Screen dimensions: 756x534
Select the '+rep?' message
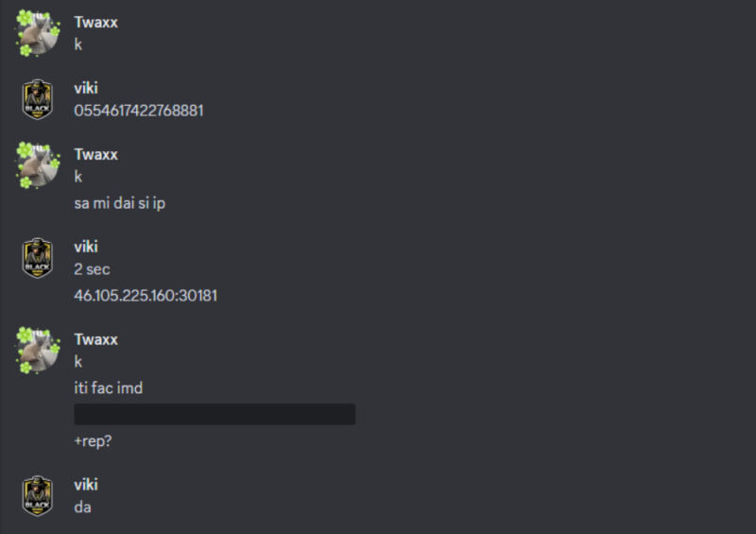pos(93,440)
